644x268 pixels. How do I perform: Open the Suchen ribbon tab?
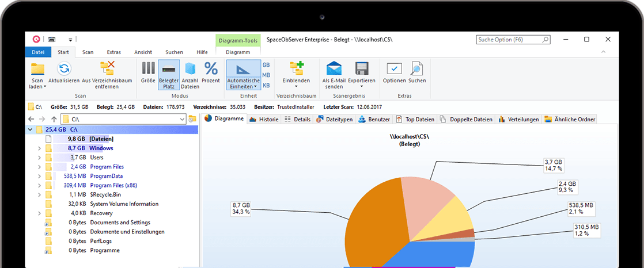174,52
